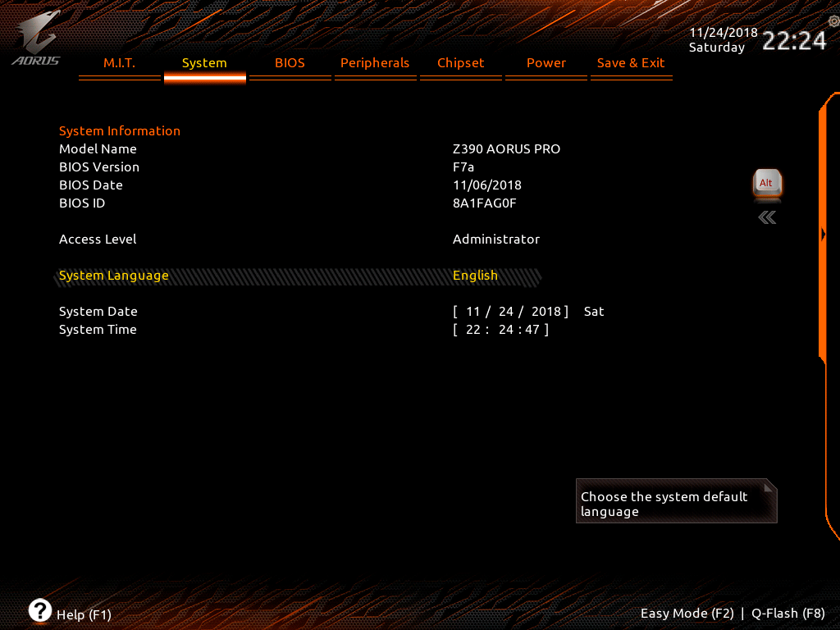The width and height of the screenshot is (840, 630).
Task: Open the System Language English dropdown
Action: coord(475,276)
